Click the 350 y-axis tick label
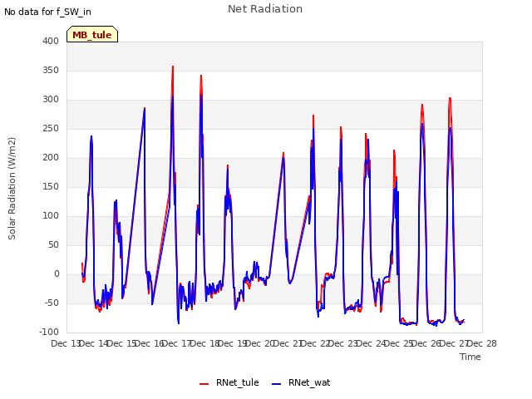 tap(51, 70)
